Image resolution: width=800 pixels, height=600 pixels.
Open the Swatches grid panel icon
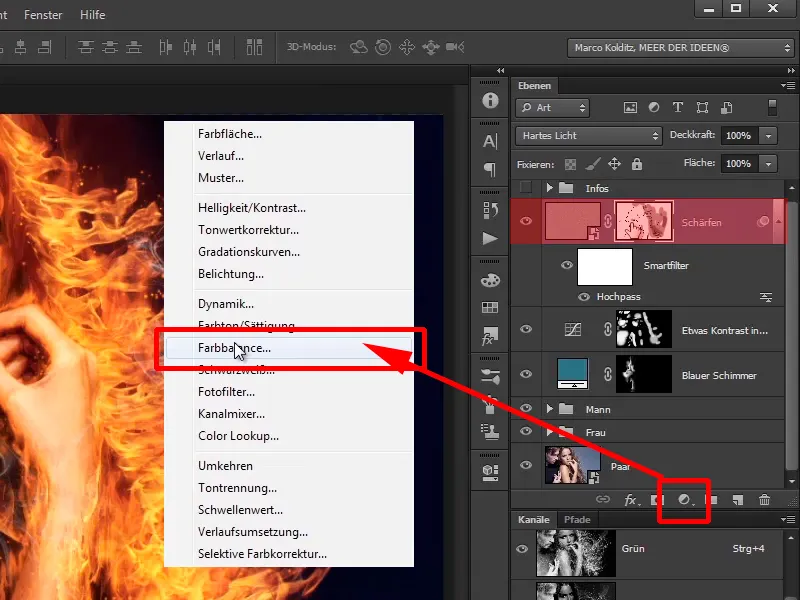490,307
